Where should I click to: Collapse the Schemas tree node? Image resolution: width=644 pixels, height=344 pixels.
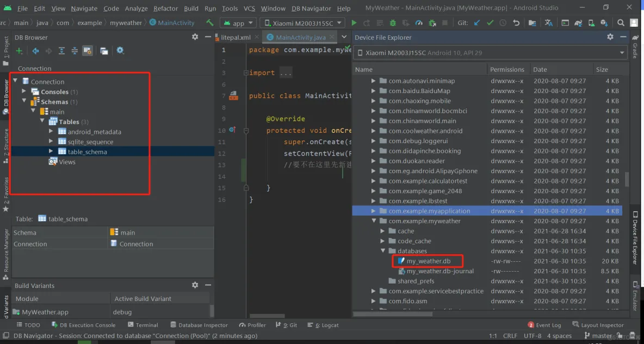click(x=25, y=101)
